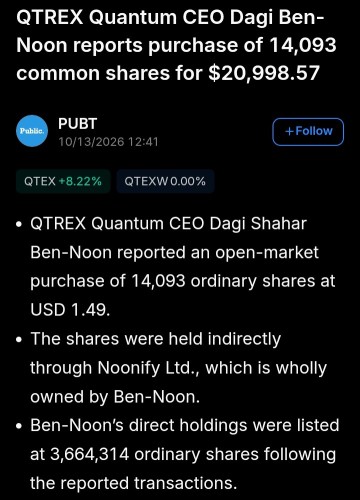The width and height of the screenshot is (360, 500).
Task: Tap the article headline about Dagi Ben-Noon
Action: [176, 45]
